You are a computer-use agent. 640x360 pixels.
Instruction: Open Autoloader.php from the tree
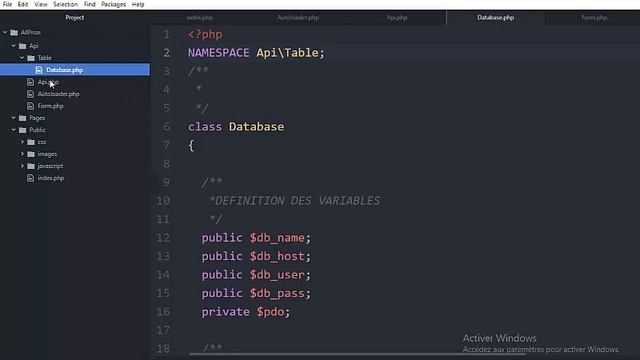click(x=58, y=94)
